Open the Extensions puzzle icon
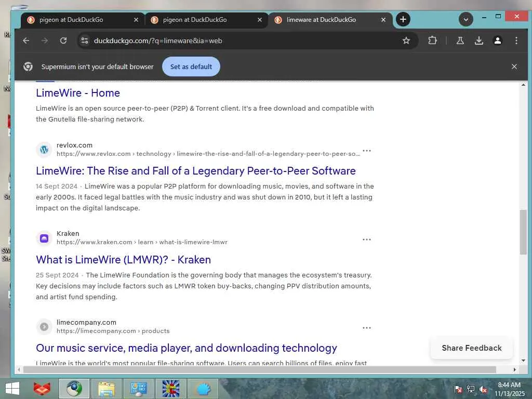 coord(432,41)
